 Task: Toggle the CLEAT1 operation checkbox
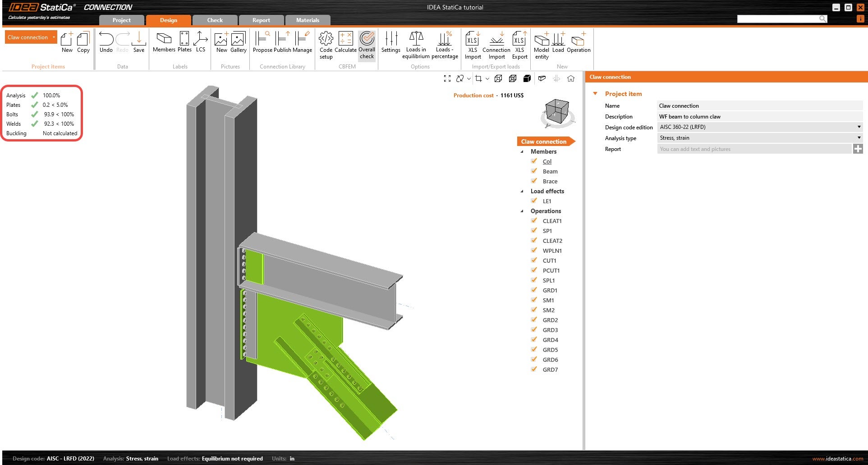534,221
